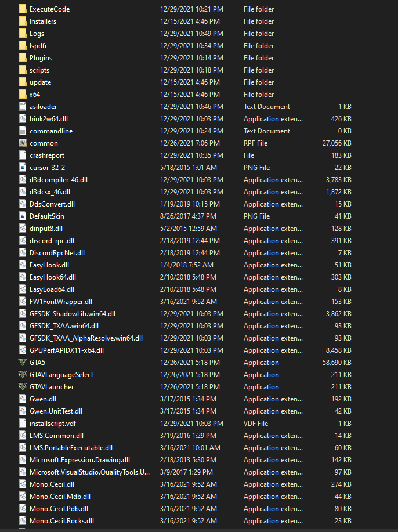Click the dinput8.dll file icon
Viewport: 398px width, 532px height.
click(23, 229)
